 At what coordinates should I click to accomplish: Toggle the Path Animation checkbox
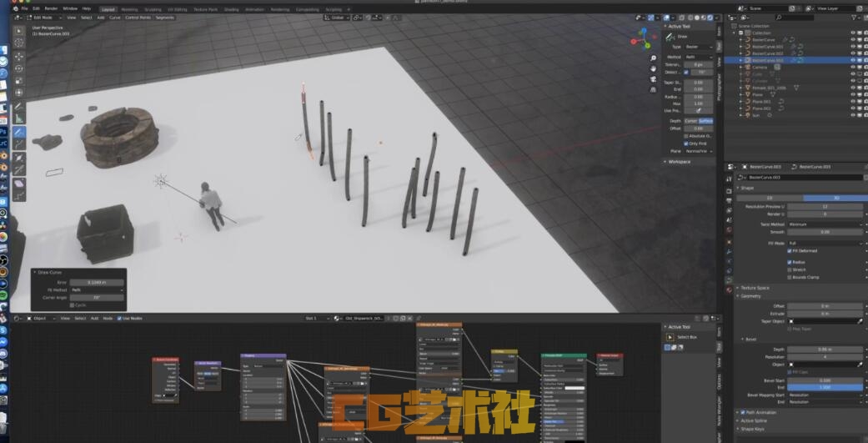[743, 412]
